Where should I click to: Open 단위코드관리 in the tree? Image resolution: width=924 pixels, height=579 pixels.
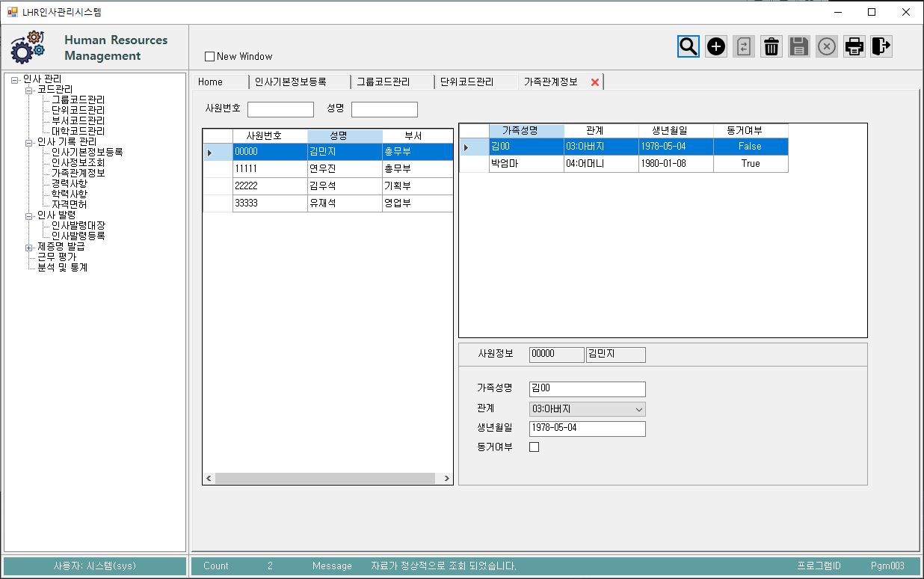tap(78, 111)
